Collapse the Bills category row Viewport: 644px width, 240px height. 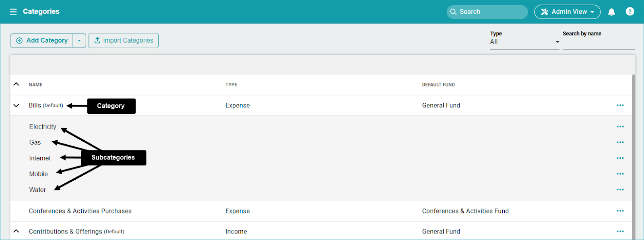point(16,105)
